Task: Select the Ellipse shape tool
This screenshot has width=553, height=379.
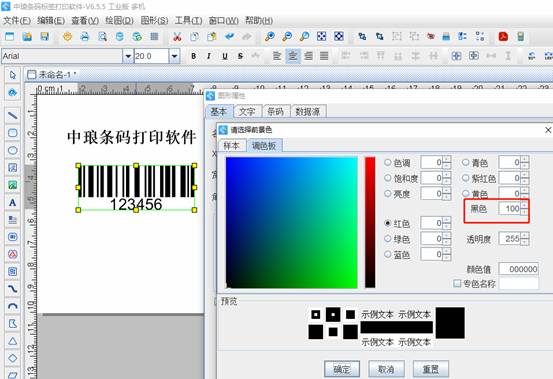Action: coord(12,150)
